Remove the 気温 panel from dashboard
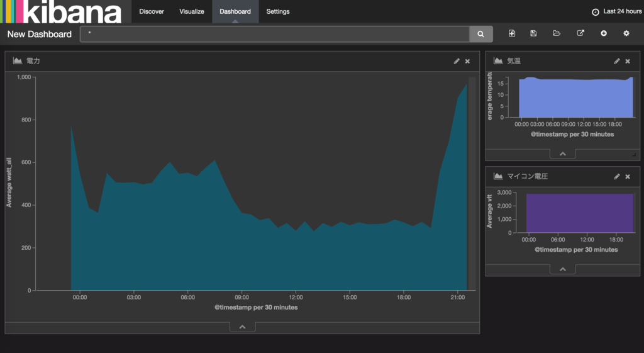Screen dimensions: 644x353 pyautogui.click(x=628, y=61)
